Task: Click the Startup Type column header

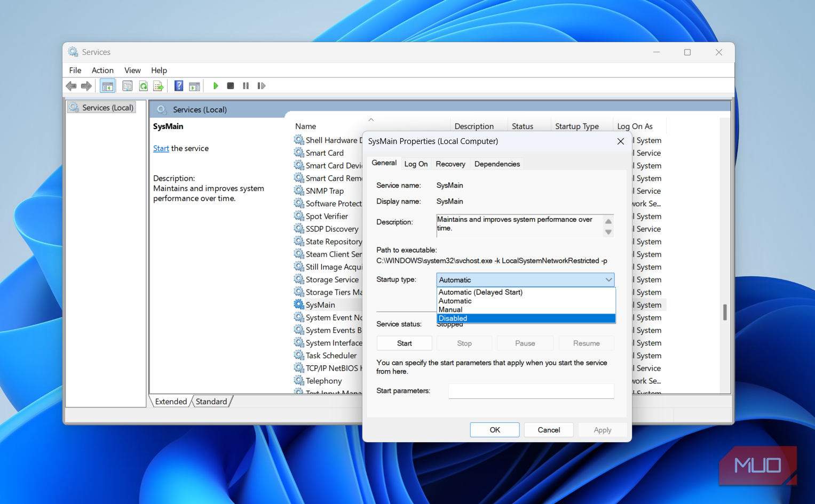Action: pyautogui.click(x=577, y=126)
